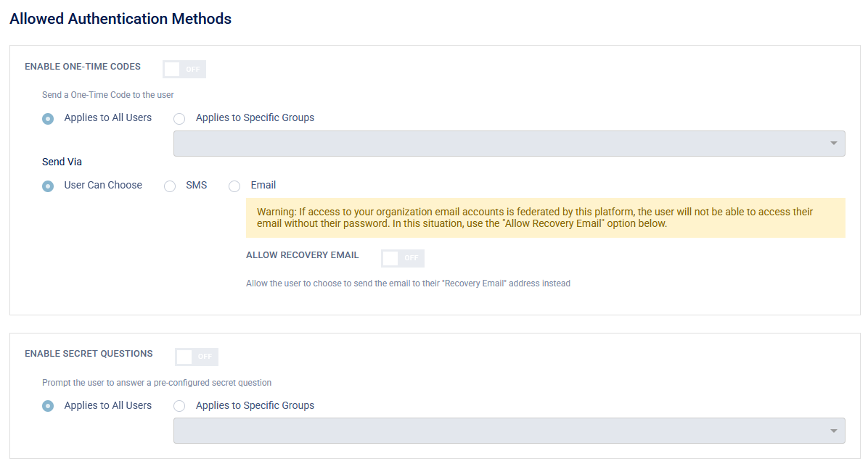Select Applies to All Users for one-time codes
The height and width of the screenshot is (464, 868).
pos(48,118)
